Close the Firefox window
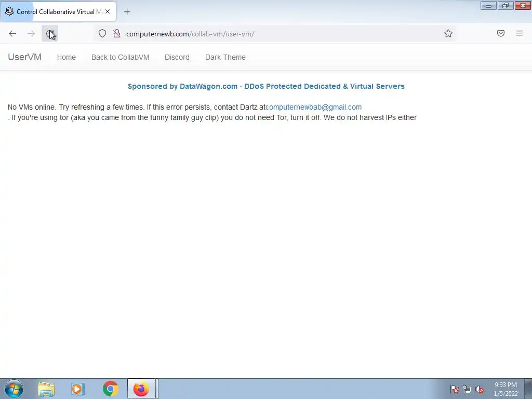 click(x=523, y=6)
